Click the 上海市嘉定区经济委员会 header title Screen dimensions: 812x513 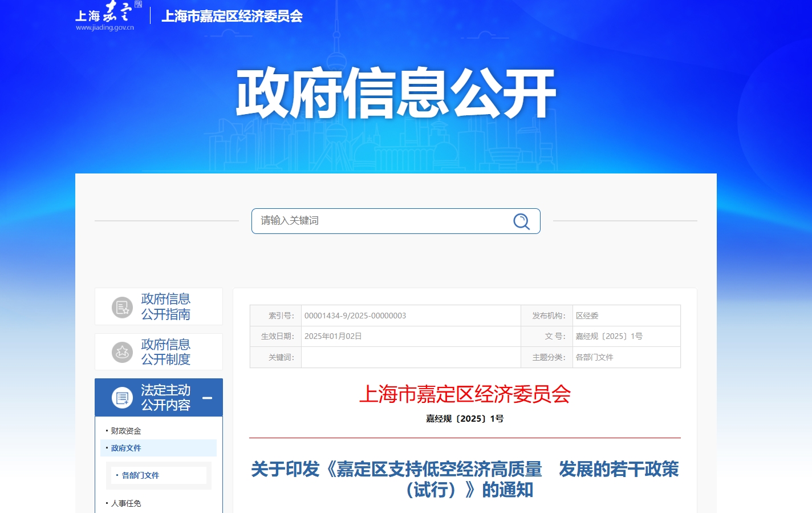tap(232, 17)
